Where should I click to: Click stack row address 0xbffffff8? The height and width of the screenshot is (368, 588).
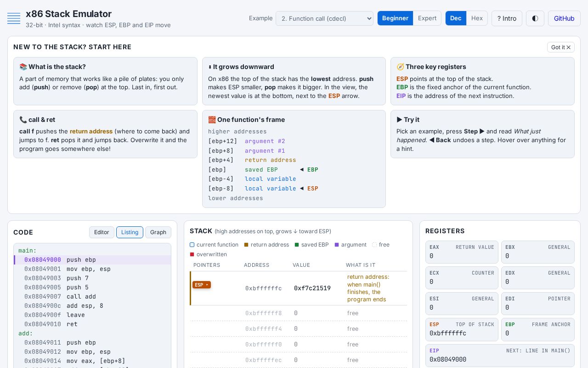(264, 313)
